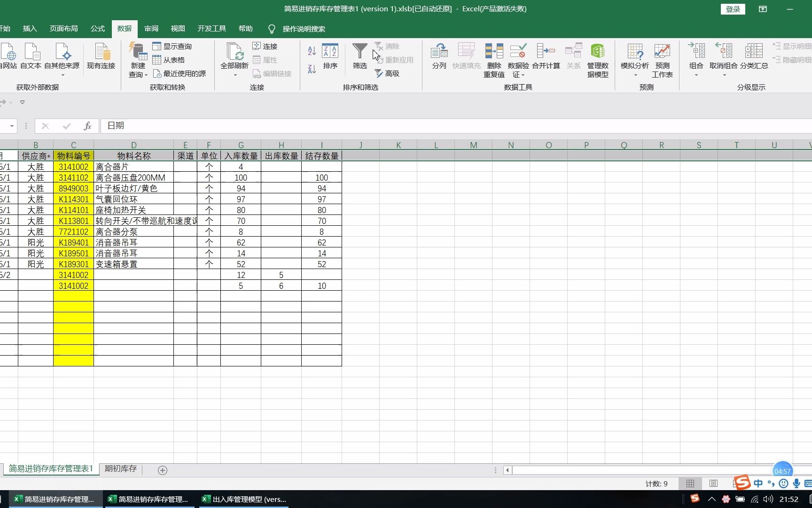The image size is (812, 508).
Task: Open the Sort dialog icon
Action: pos(330,51)
